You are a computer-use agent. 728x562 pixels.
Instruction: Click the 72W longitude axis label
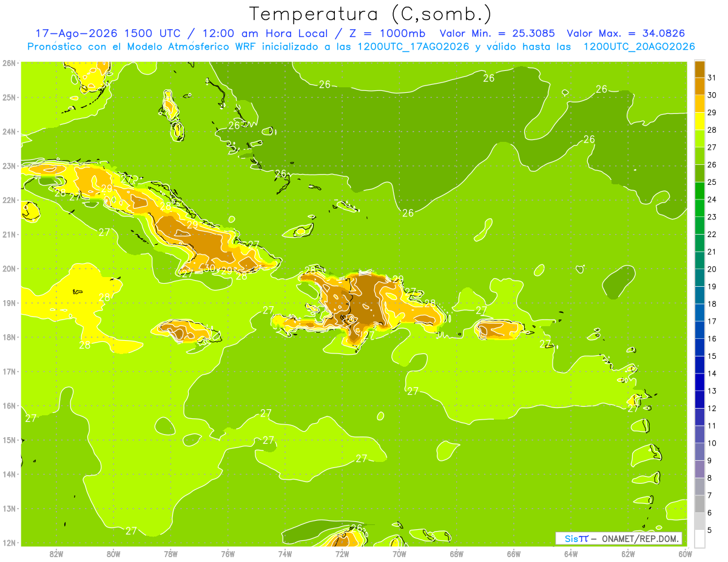342,554
